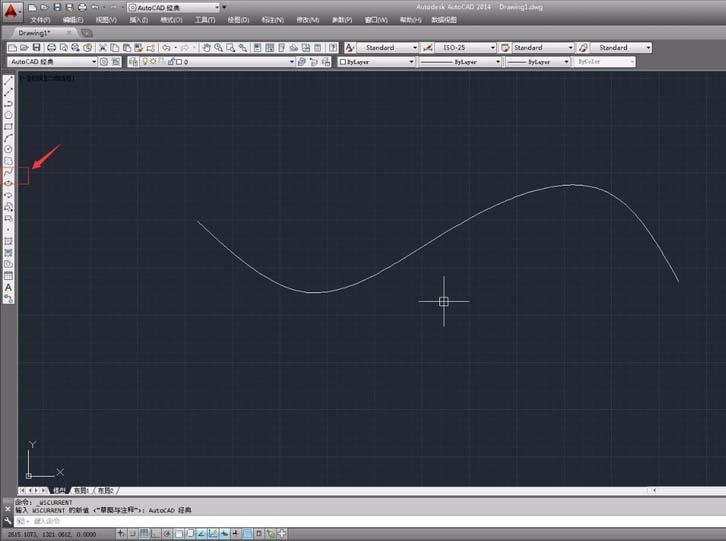Select the Construction Line tool
Screen dimensions: 726x541
coord(8,92)
